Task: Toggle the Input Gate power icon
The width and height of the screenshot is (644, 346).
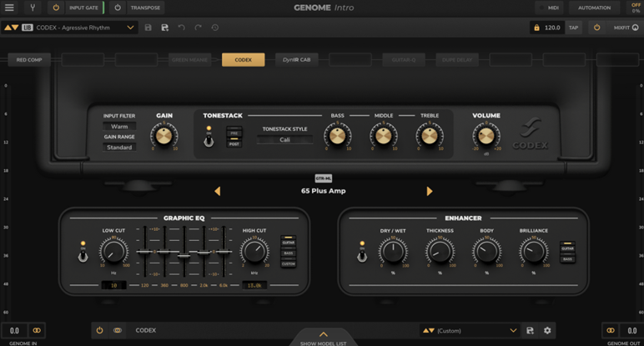Action: [x=56, y=8]
